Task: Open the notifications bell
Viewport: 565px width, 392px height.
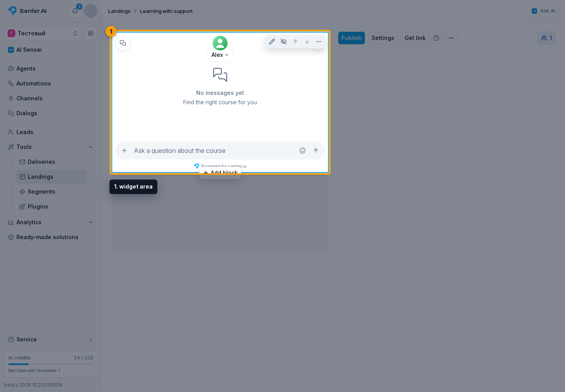Action: [x=75, y=11]
